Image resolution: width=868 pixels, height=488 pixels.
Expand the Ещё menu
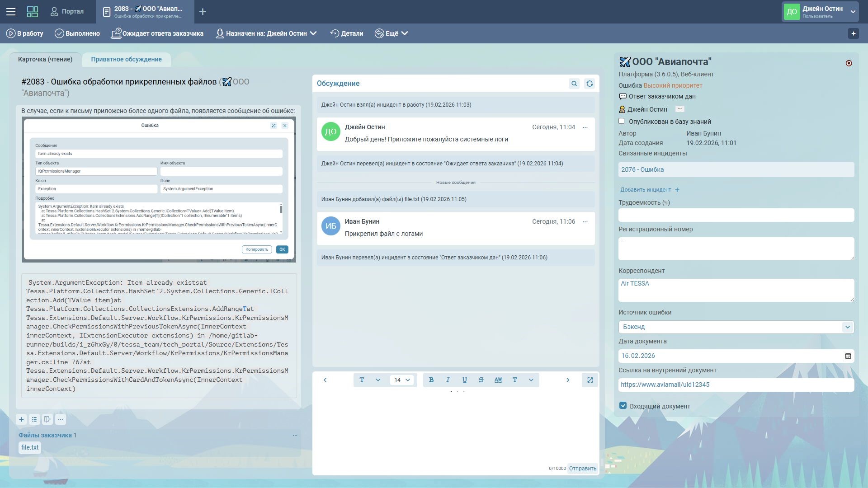392,33
